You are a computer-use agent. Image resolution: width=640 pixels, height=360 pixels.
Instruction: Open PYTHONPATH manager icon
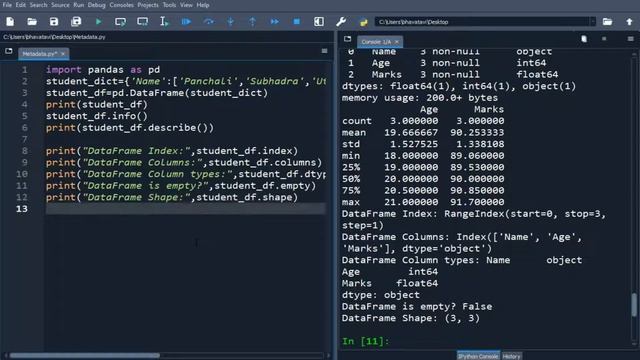pos(363,22)
